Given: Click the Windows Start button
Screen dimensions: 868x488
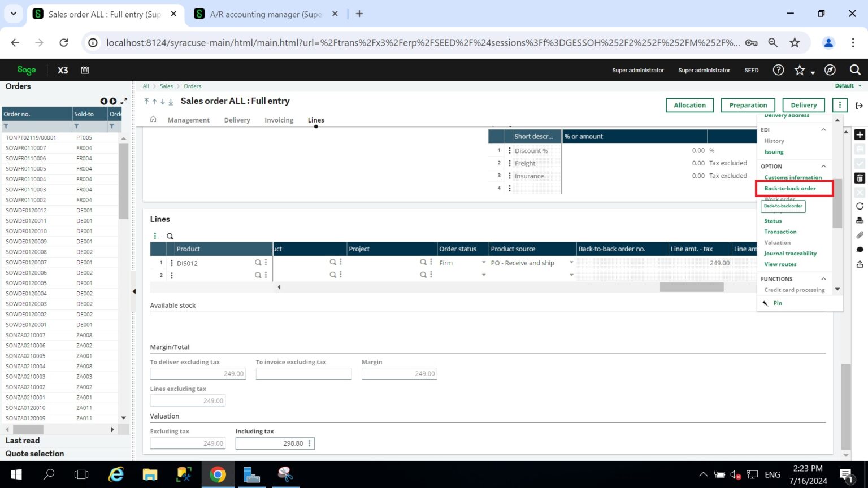Looking at the screenshot, I should click(x=16, y=474).
